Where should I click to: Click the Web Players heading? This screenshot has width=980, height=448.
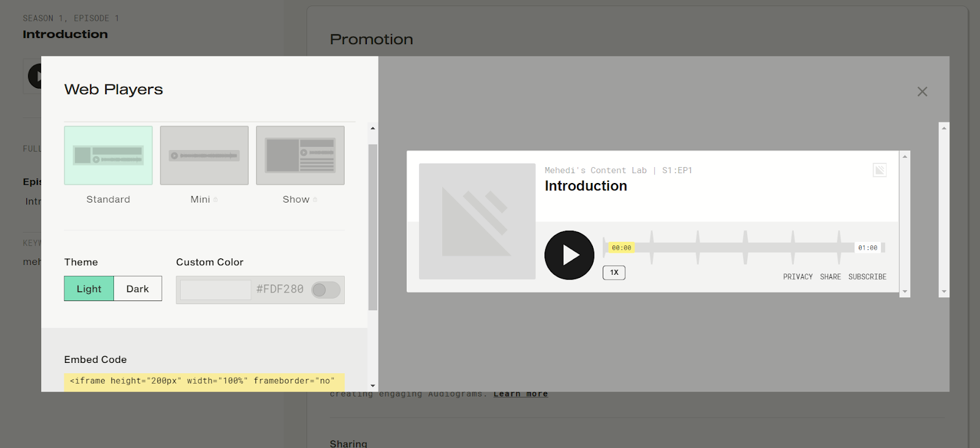(113, 89)
